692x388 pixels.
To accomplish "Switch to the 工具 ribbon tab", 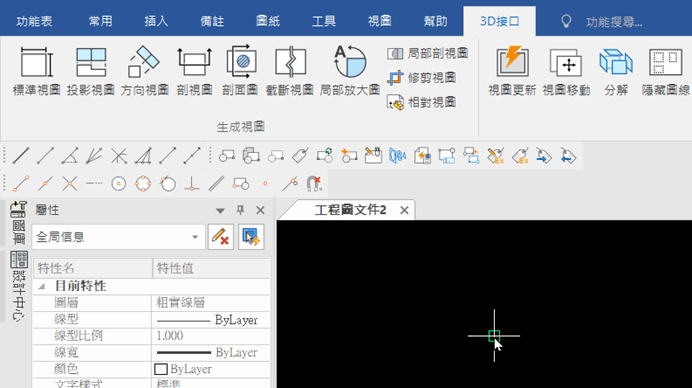I will [x=323, y=21].
